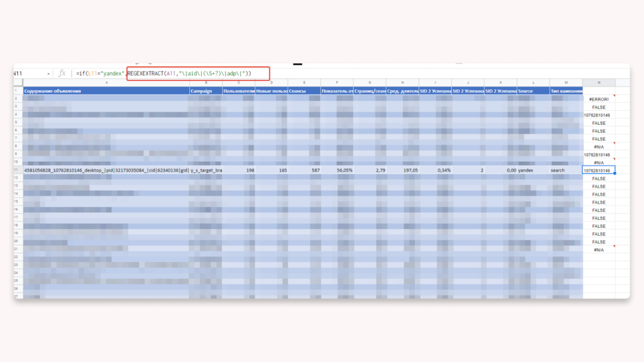
Task: Select the FALSE cell in row 3
Action: (599, 107)
